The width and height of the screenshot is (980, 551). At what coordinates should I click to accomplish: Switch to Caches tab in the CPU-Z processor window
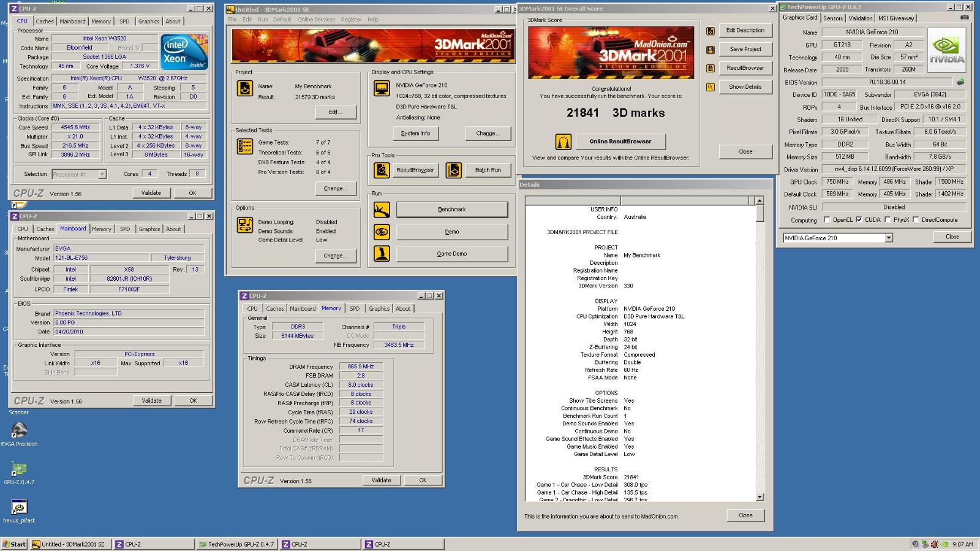coord(45,21)
